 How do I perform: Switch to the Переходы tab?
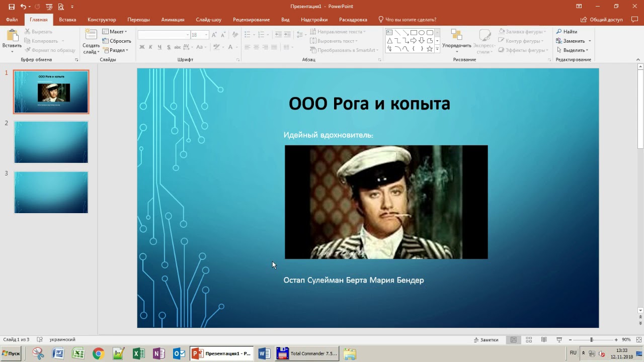[x=138, y=20]
